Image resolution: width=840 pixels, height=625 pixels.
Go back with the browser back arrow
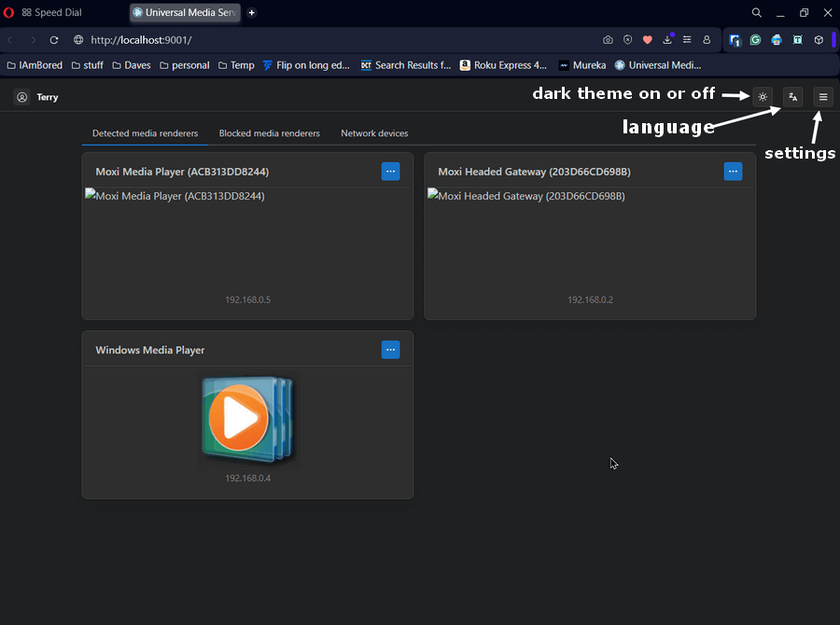pyautogui.click(x=9, y=40)
